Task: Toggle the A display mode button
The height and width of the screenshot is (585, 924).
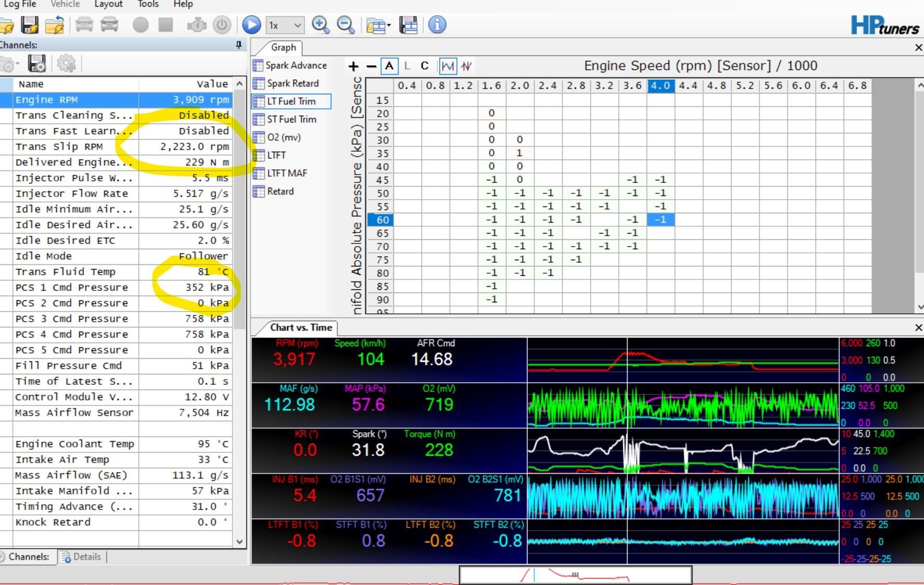Action: (389, 66)
